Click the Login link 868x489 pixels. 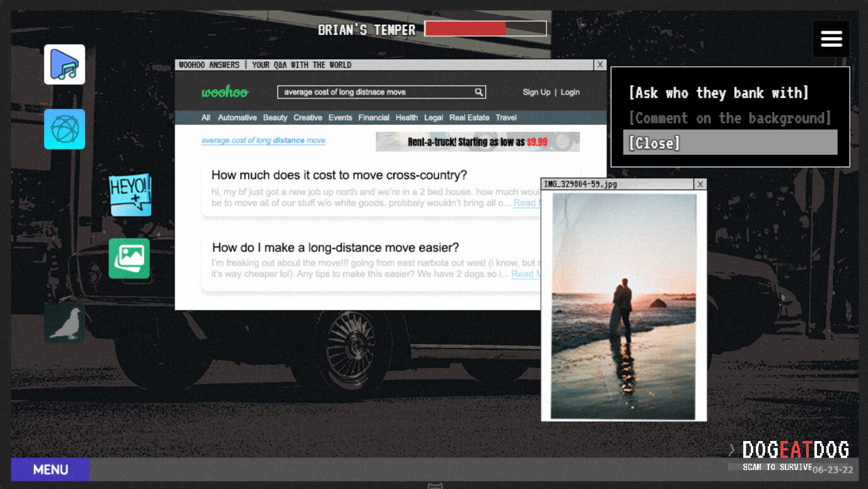point(570,92)
